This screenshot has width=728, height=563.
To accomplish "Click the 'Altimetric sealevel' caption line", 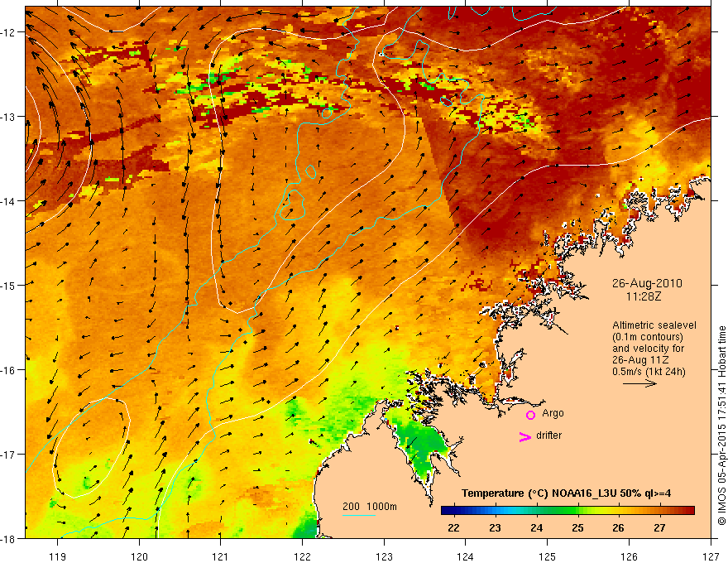I will tap(654, 325).
